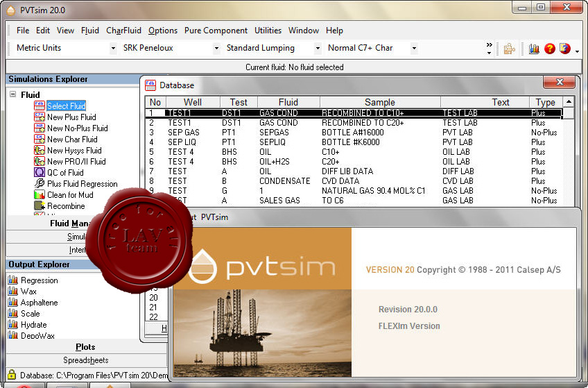This screenshot has height=388, width=588.
Task: Open the Edit menu
Action: pos(43,31)
